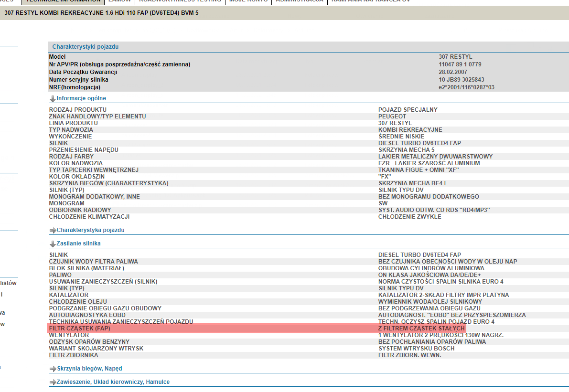Select the RODZAJ PRODUKTU row label

pyautogui.click(x=78, y=110)
